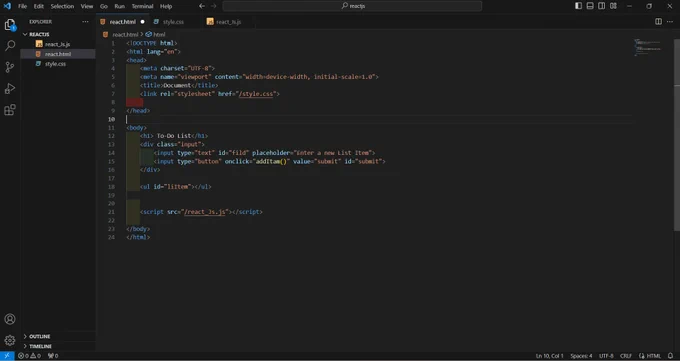Open the View menu
Screen dimensions: 680x361
[87, 6]
